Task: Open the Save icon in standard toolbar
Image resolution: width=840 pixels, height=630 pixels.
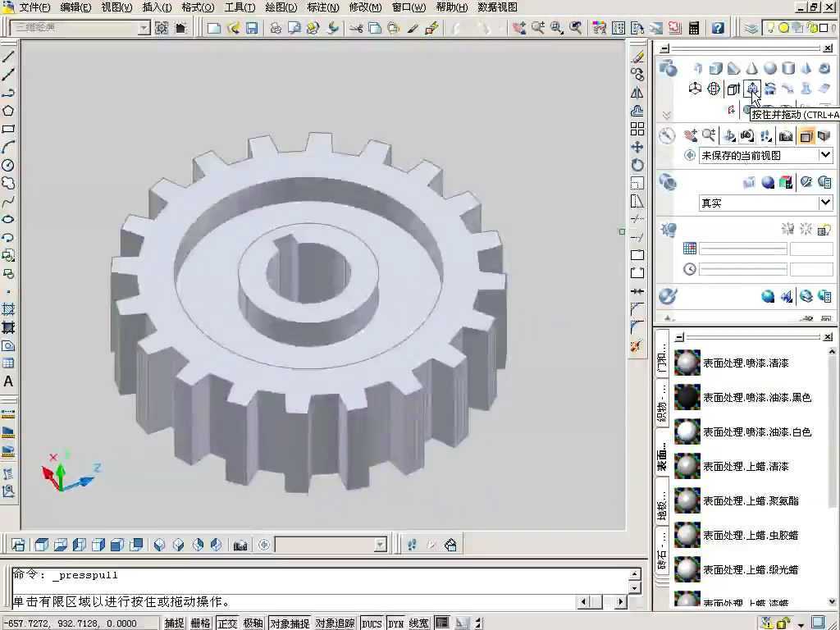Action: 251,28
